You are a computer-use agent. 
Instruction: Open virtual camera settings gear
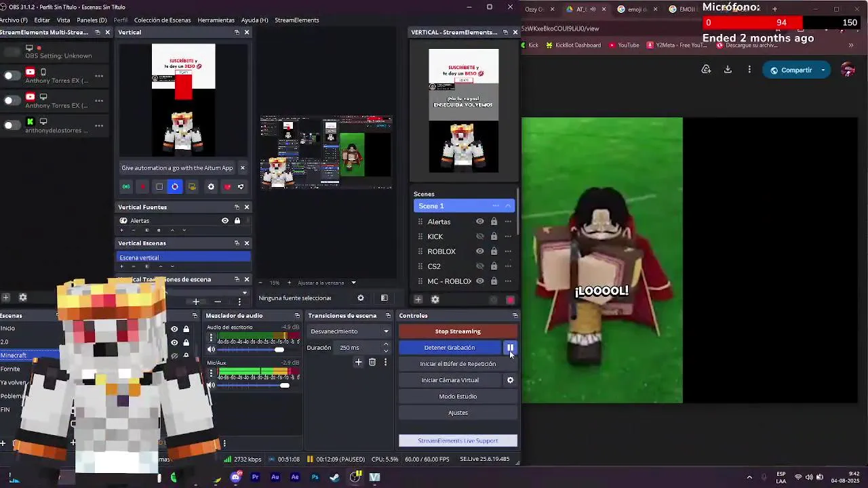(x=510, y=380)
